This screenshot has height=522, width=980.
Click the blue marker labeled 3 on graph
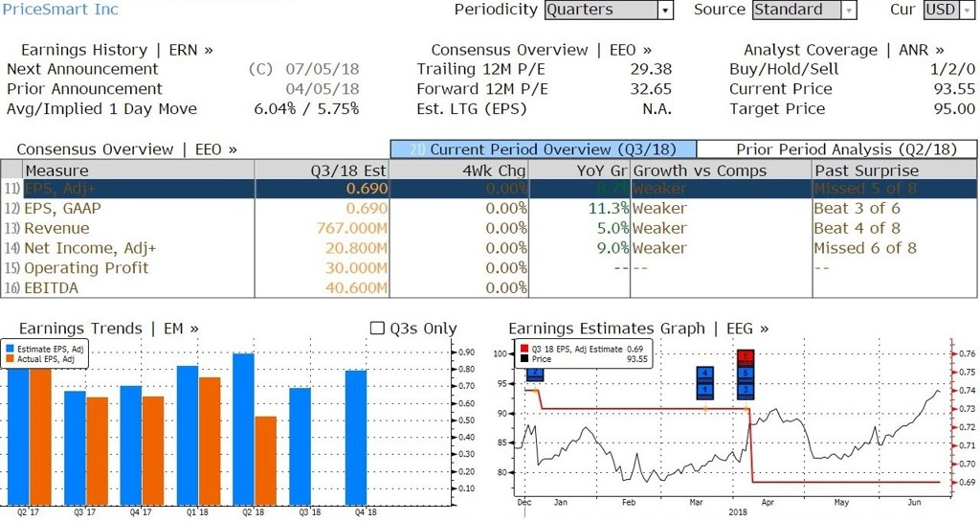click(x=745, y=390)
